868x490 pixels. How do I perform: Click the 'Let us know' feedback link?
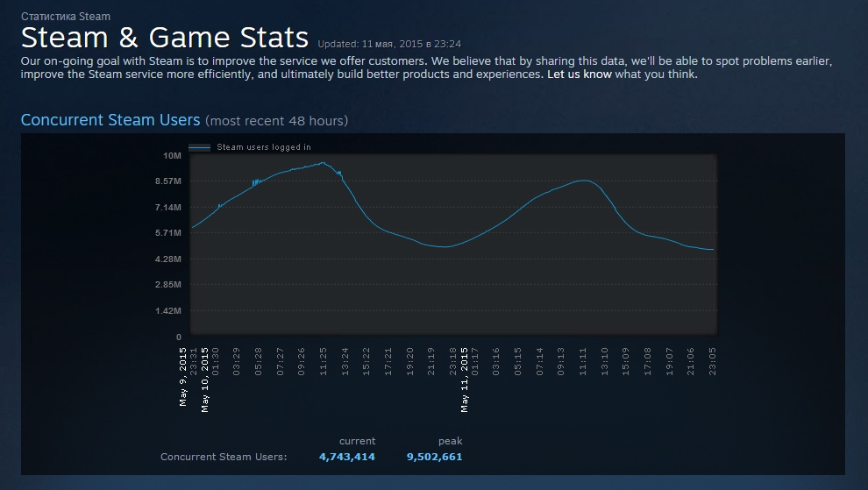[x=579, y=75]
